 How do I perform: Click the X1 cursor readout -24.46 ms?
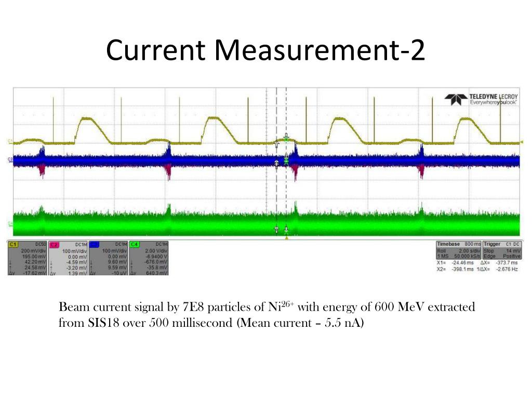click(x=463, y=262)
